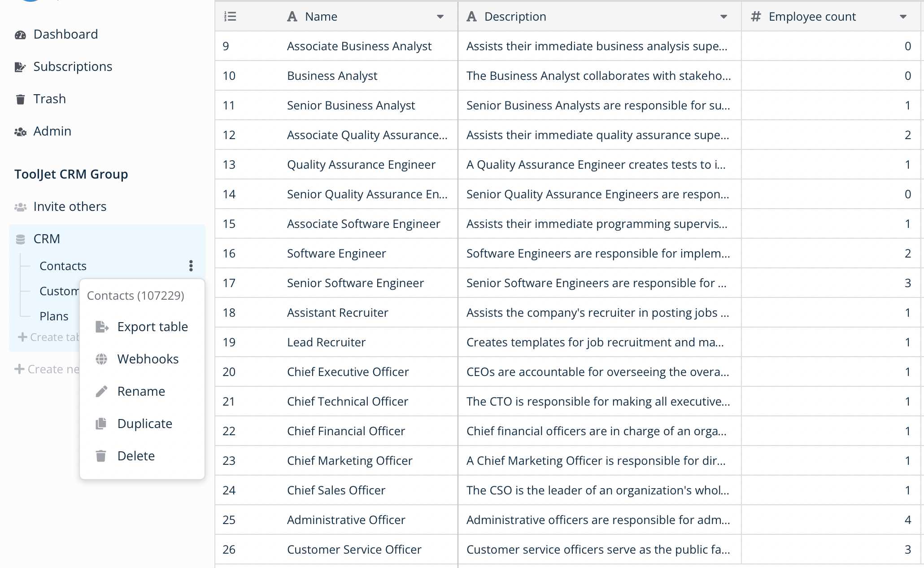
Task: Click the Trash bin icon
Action: pos(20,99)
